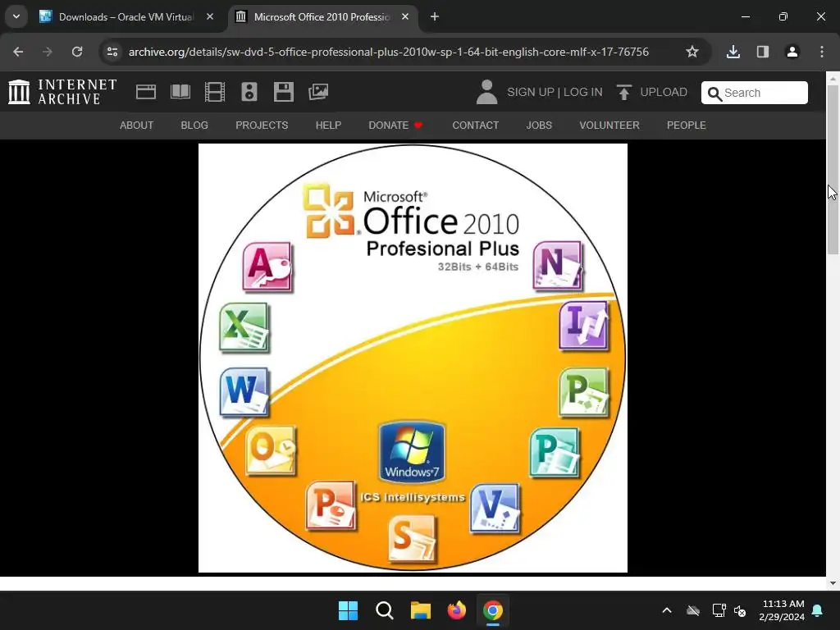Click muted volume icon in tray
This screenshot has height=630, width=840.
(740, 610)
